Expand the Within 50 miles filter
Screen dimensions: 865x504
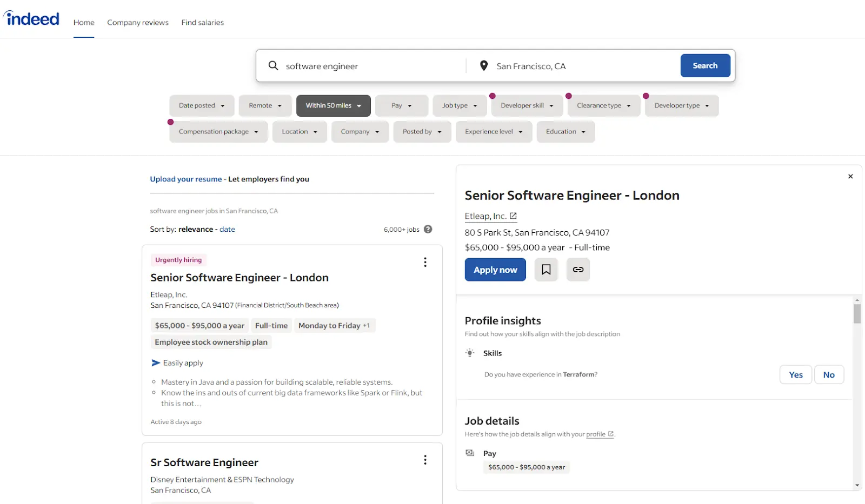pos(333,105)
